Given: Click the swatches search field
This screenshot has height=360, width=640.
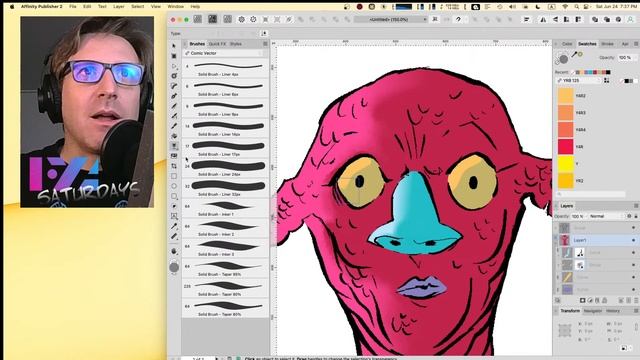Looking at the screenshot, I should click(591, 194).
